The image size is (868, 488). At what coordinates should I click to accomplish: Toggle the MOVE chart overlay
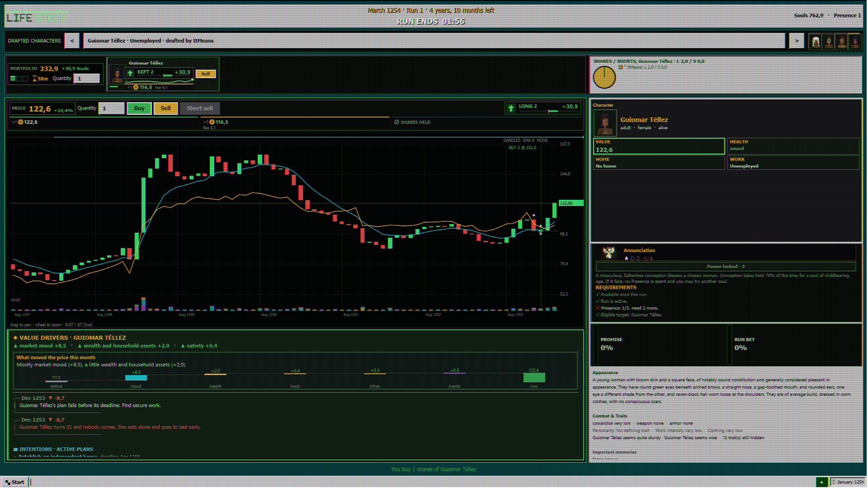[542, 141]
